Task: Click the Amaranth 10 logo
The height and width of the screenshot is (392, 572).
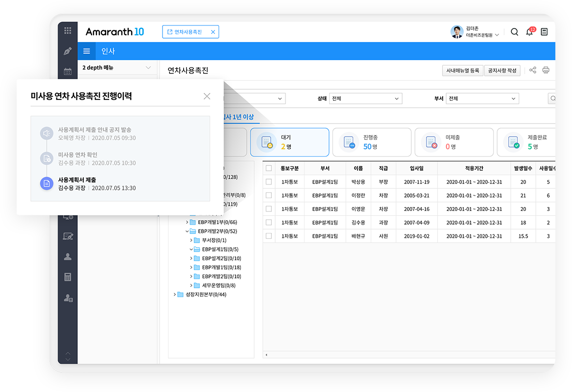Action: click(x=115, y=32)
